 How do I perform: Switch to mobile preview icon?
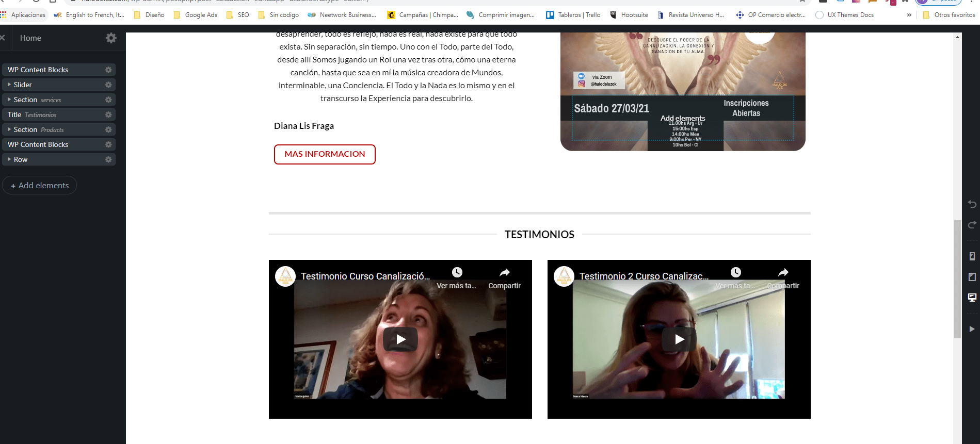click(x=972, y=256)
